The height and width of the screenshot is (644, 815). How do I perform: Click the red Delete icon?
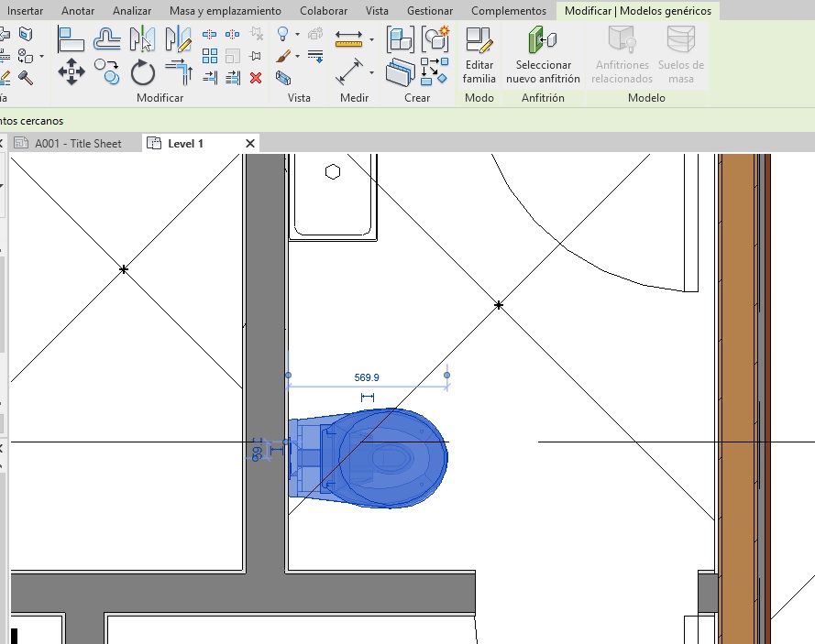tap(256, 78)
